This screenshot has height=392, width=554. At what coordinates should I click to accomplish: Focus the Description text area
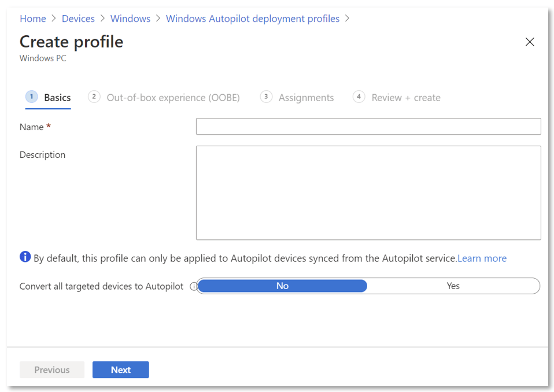[368, 193]
